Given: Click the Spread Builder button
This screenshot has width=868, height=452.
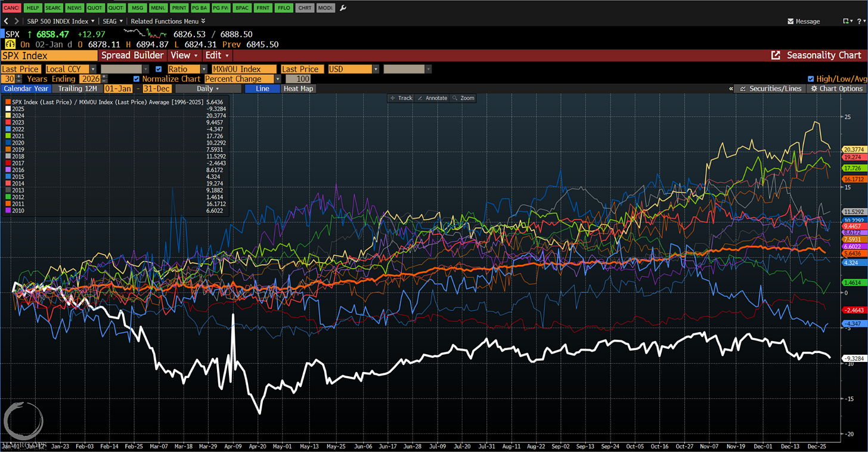Looking at the screenshot, I should [132, 55].
